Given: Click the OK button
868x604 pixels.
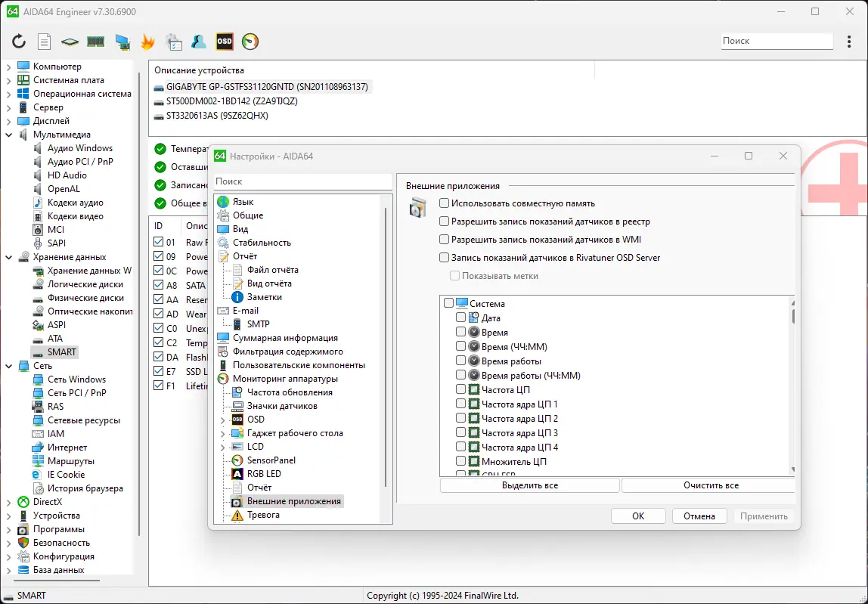Looking at the screenshot, I should coord(638,516).
